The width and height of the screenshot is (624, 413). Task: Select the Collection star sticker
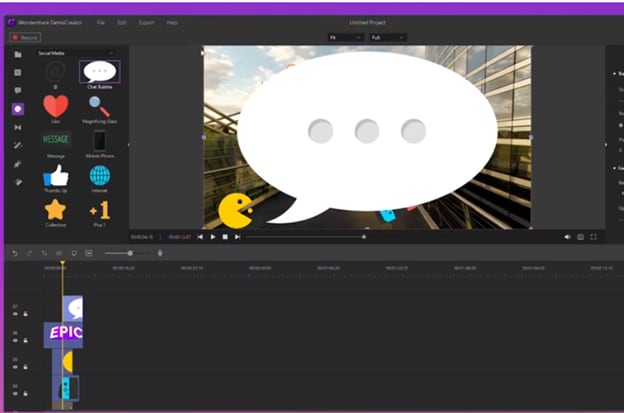tap(55, 210)
